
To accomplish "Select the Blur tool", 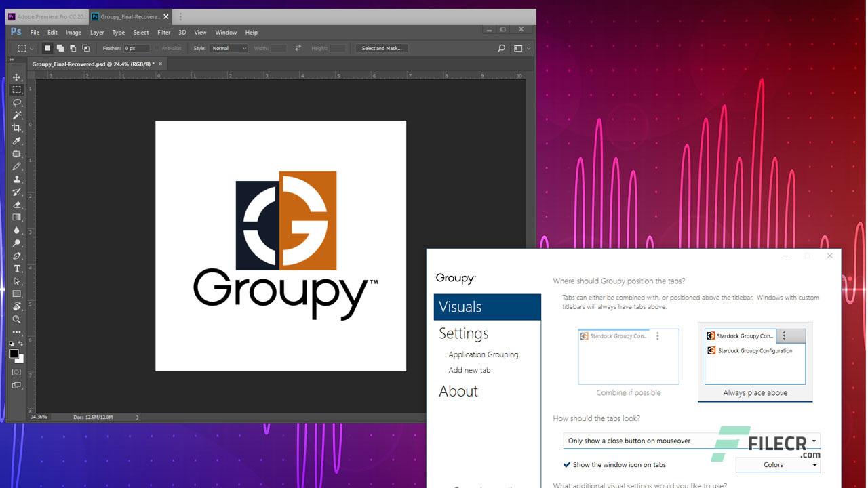I will coord(17,230).
